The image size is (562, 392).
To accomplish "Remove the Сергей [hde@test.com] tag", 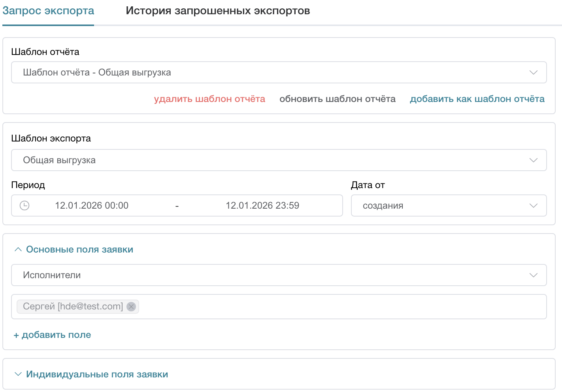I will click(131, 307).
